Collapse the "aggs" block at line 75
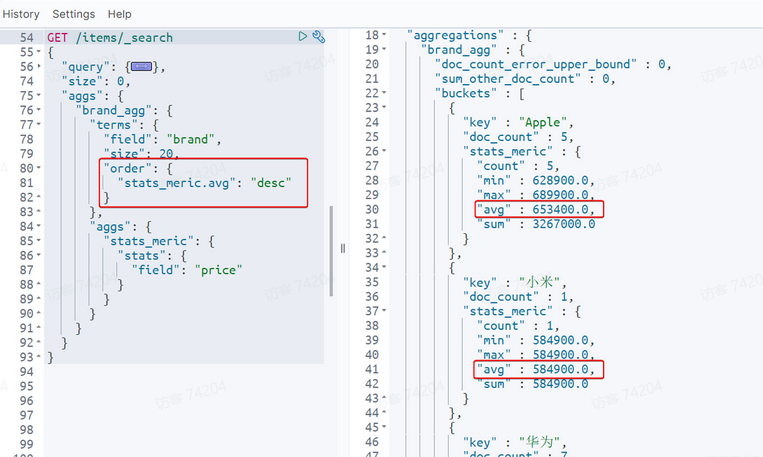Viewport: 763px width, 457px height. click(x=39, y=95)
